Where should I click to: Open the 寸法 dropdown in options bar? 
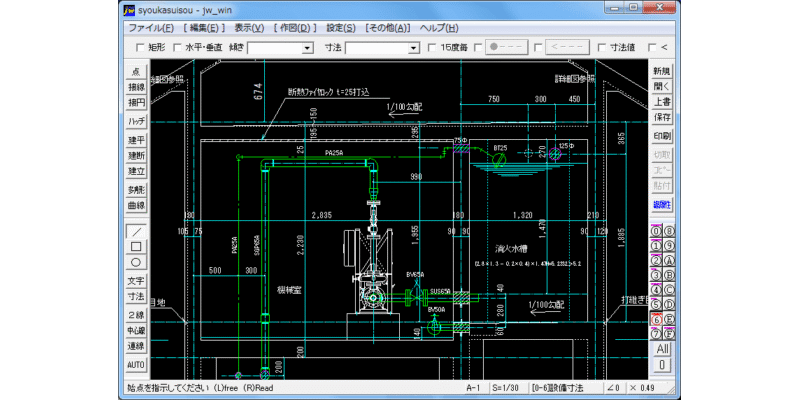point(413,48)
